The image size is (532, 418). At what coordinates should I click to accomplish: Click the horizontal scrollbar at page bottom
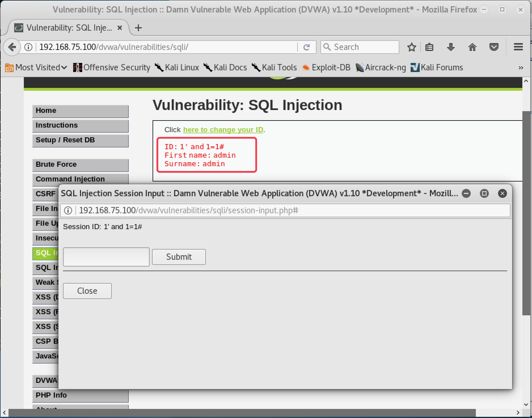242,413
